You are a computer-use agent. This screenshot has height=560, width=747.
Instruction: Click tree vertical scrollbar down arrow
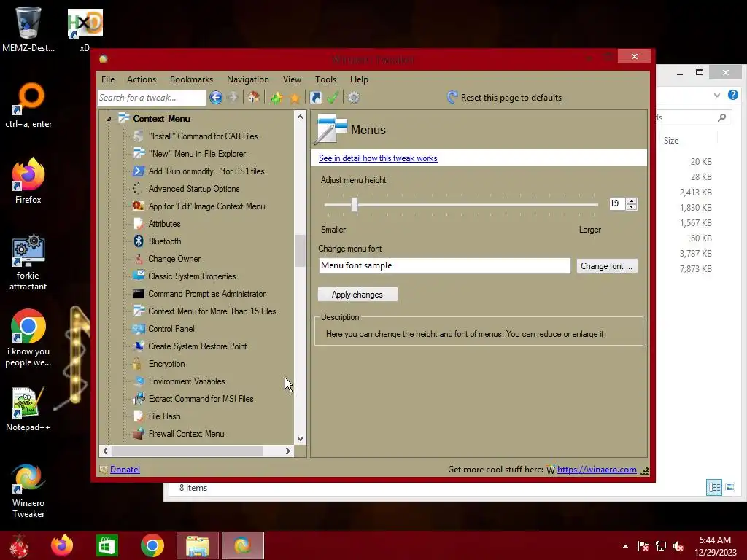click(300, 438)
